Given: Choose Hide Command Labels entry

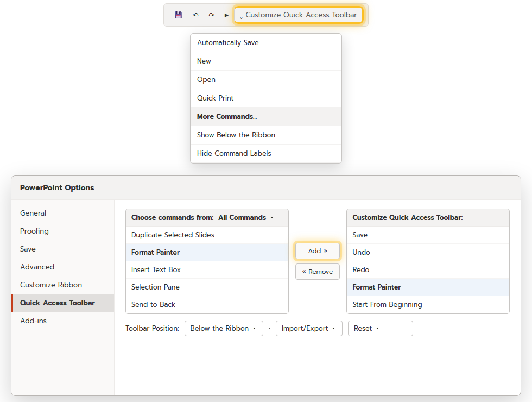Looking at the screenshot, I should point(265,153).
